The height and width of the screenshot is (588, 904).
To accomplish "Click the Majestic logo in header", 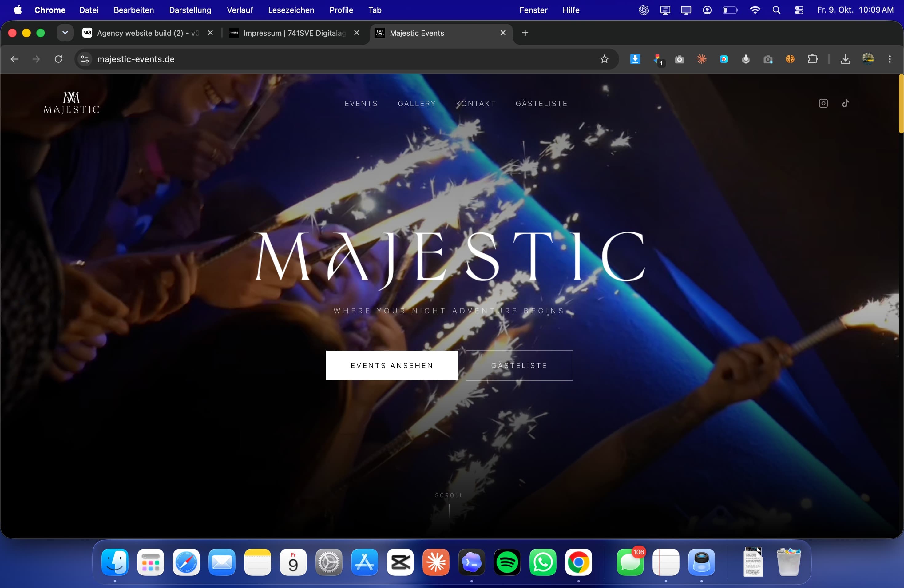I will pyautogui.click(x=71, y=103).
